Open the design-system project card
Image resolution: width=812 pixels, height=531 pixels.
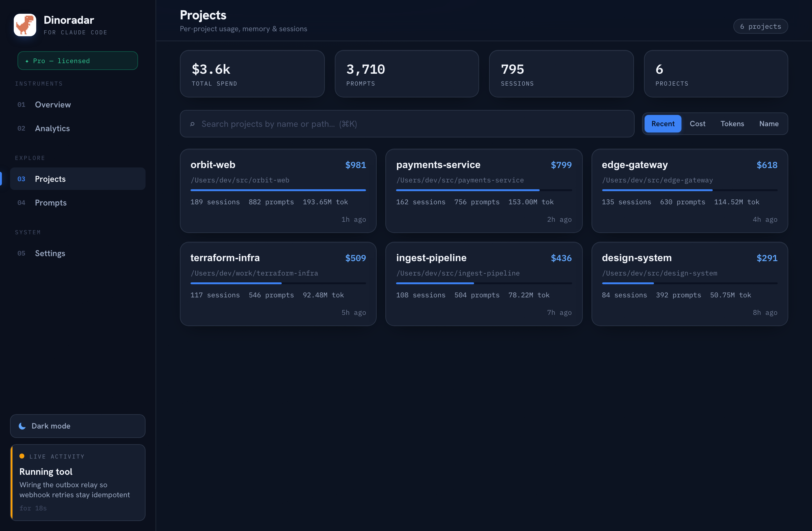pos(690,284)
